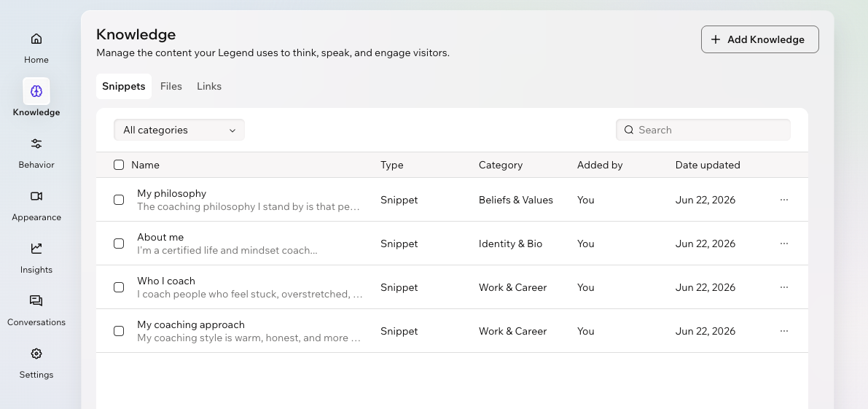Viewport: 868px width, 409px height.
Task: Open Settings gear icon
Action: [36, 354]
